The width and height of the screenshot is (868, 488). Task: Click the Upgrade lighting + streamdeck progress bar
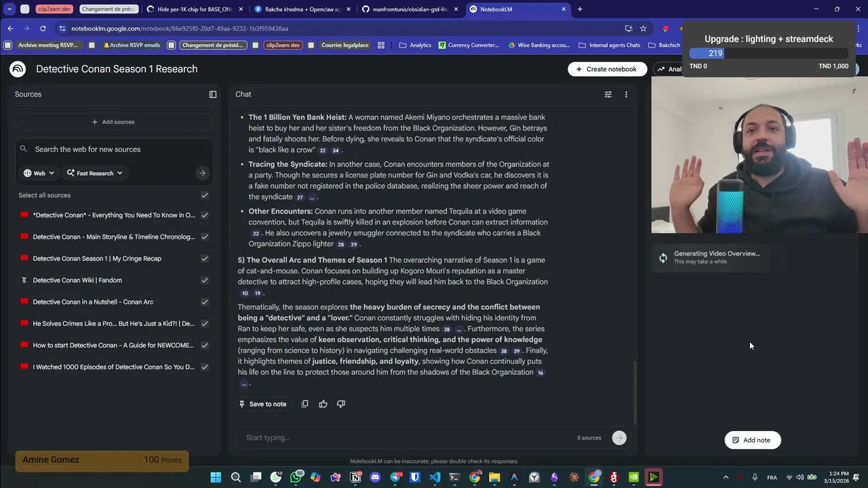coord(768,54)
